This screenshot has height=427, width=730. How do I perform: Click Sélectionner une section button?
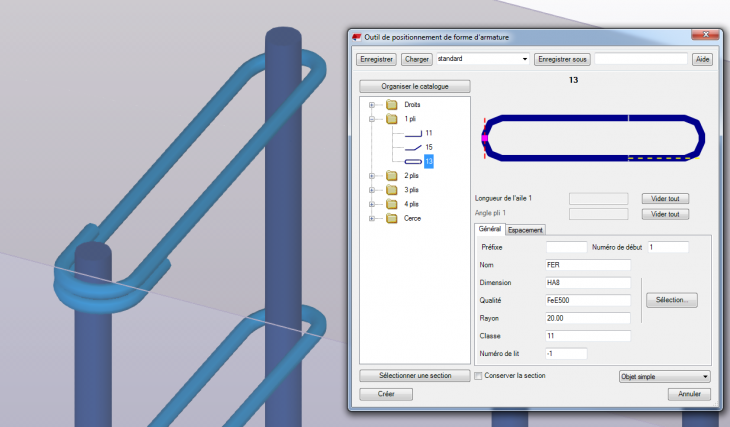tap(415, 376)
